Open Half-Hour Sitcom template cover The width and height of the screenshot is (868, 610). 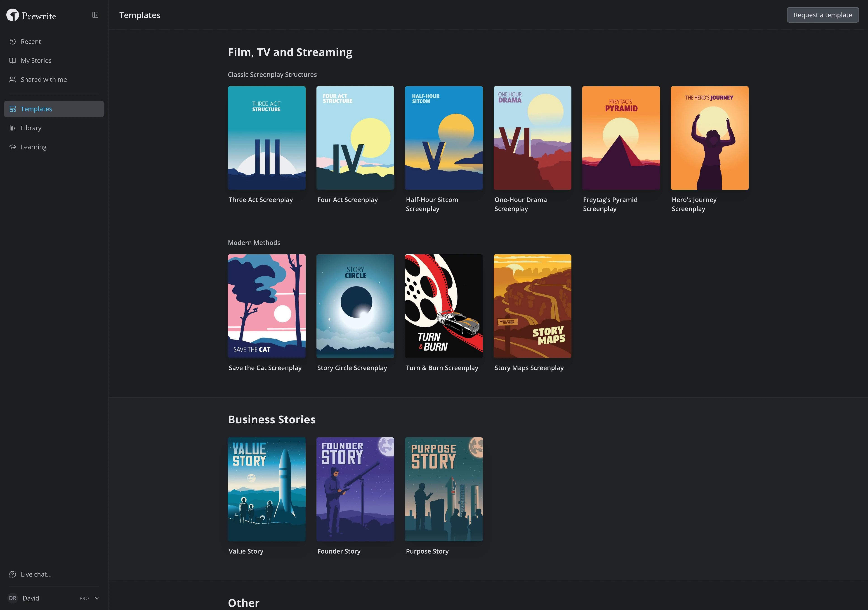pyautogui.click(x=444, y=138)
